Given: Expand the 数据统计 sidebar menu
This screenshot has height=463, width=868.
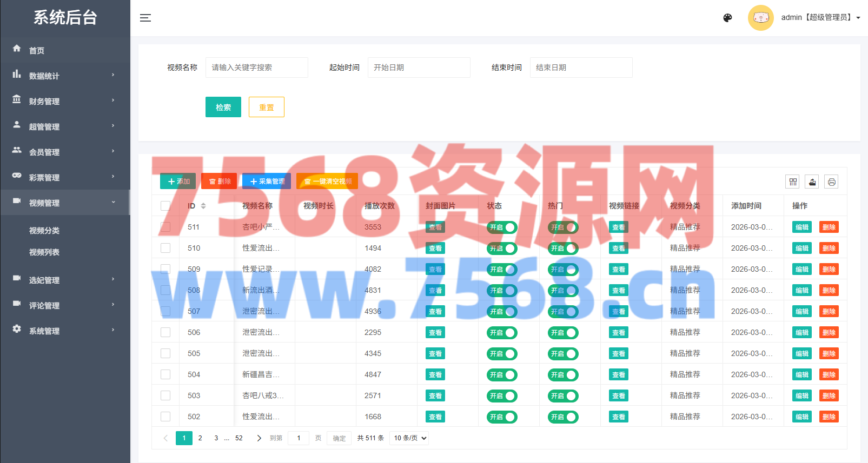Looking at the screenshot, I should point(65,76).
